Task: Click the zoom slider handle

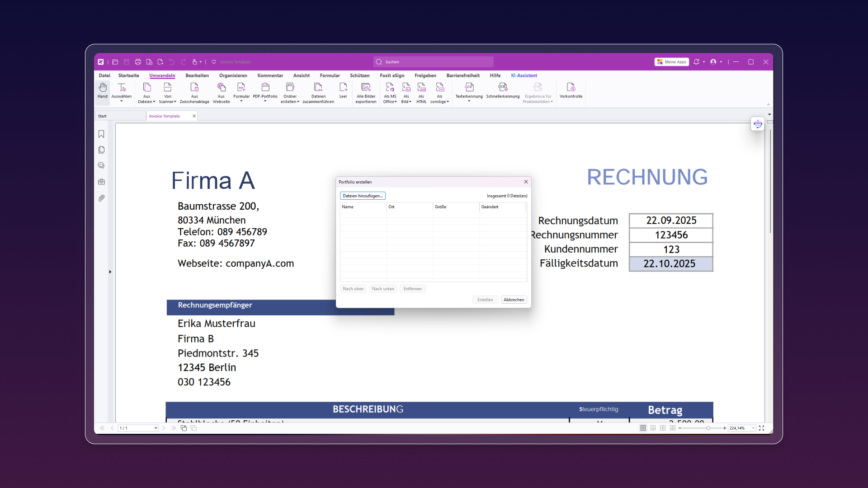Action: pyautogui.click(x=708, y=428)
